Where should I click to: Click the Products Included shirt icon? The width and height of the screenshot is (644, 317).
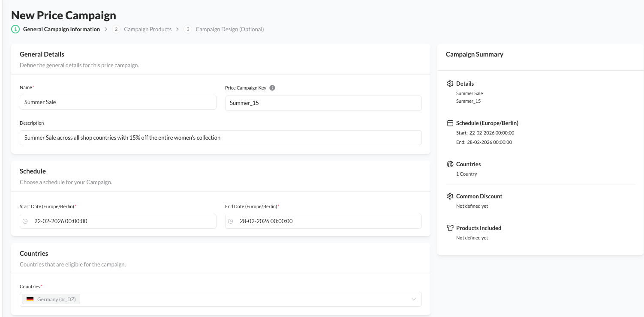pos(450,228)
